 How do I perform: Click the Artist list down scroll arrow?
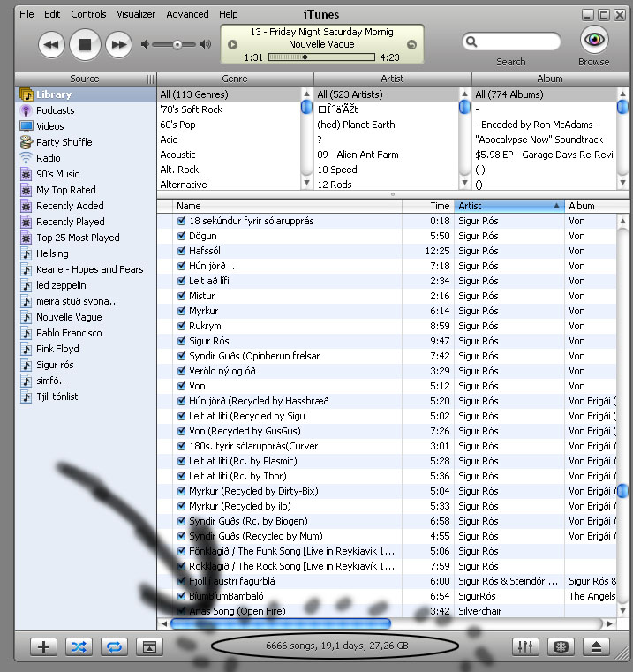[x=464, y=183]
